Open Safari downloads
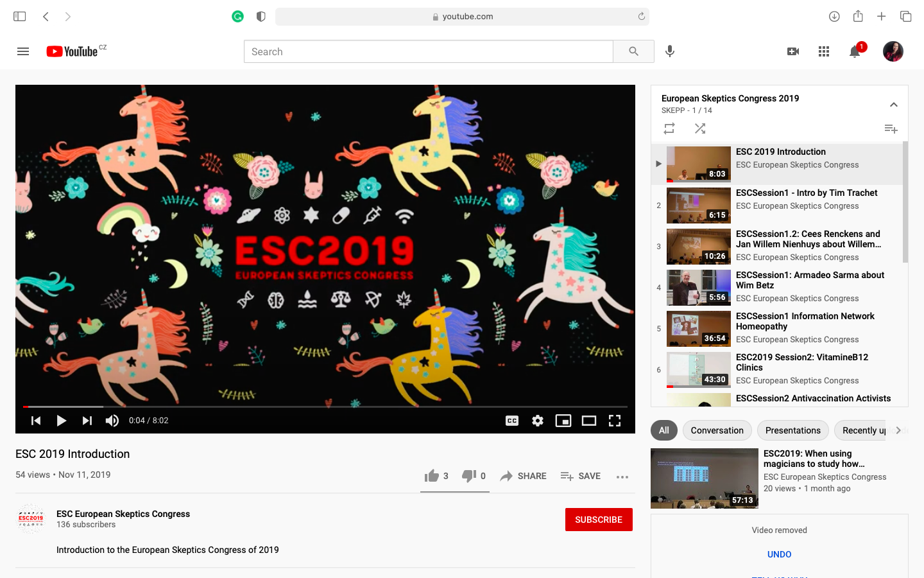Viewport: 924px width, 578px height. point(834,17)
